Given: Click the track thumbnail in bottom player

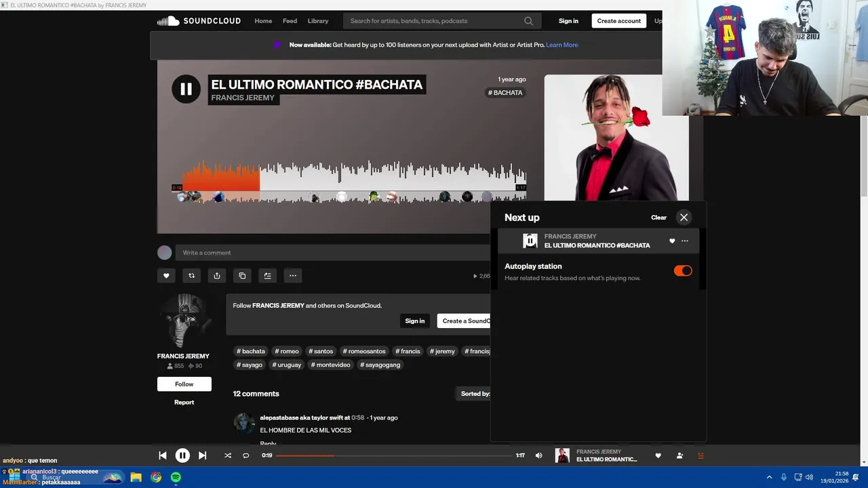Looking at the screenshot, I should 562,455.
